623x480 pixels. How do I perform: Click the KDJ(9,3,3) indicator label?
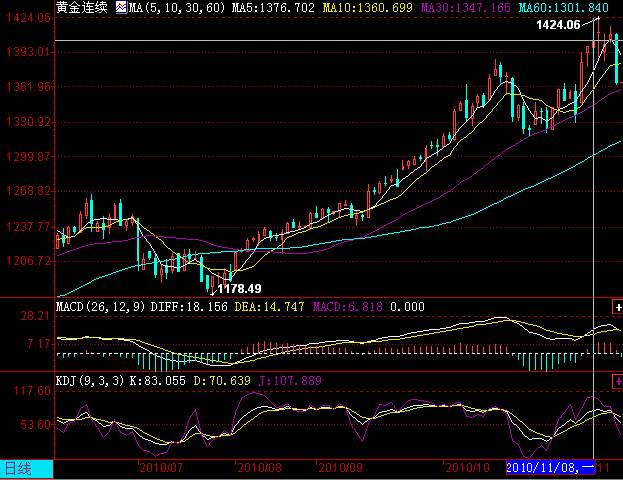pyautogui.click(x=90, y=381)
